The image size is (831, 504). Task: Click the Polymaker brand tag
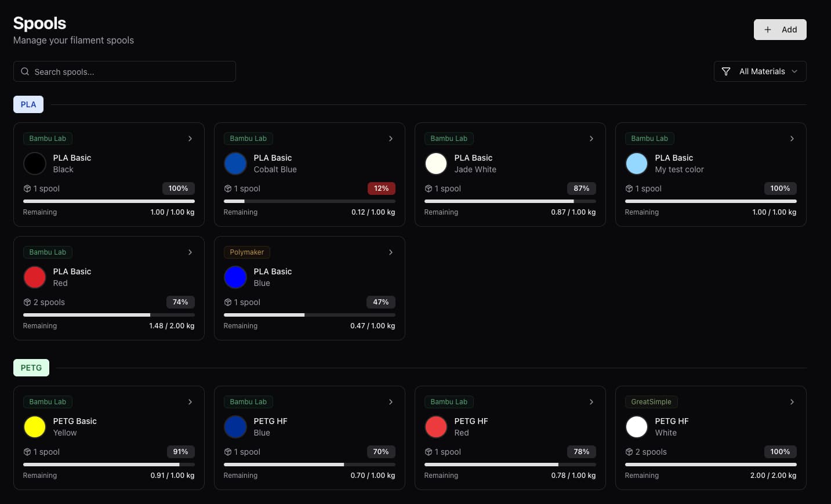coord(246,252)
